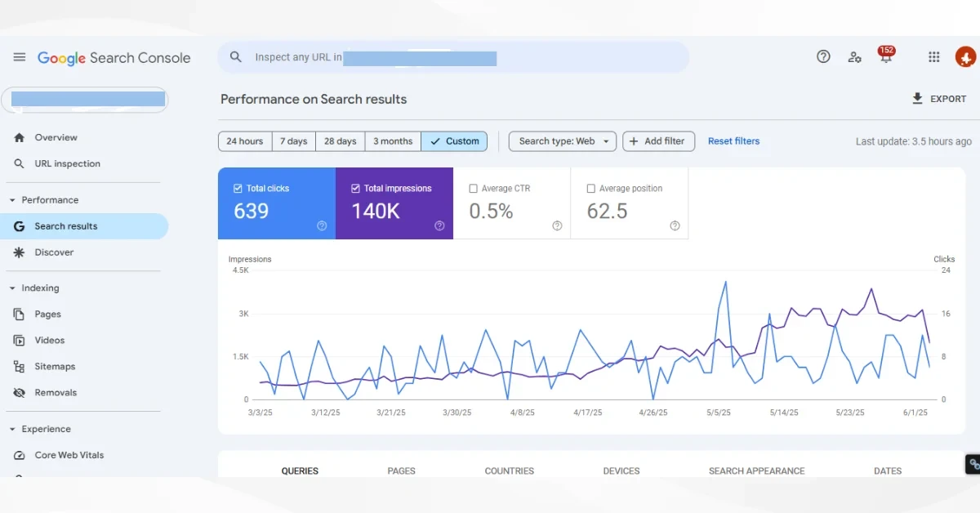Select the 3 months date range
Image resolution: width=980 pixels, height=513 pixels.
click(393, 141)
